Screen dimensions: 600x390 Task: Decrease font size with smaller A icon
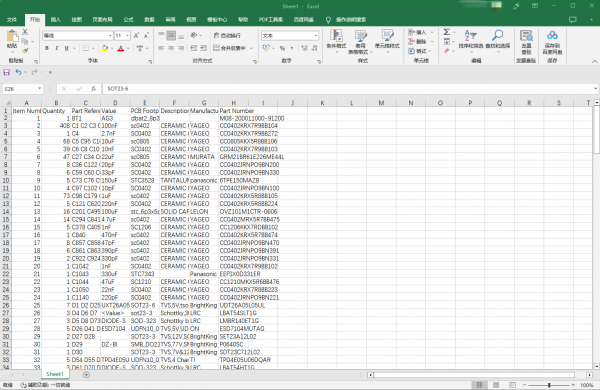pos(146,36)
